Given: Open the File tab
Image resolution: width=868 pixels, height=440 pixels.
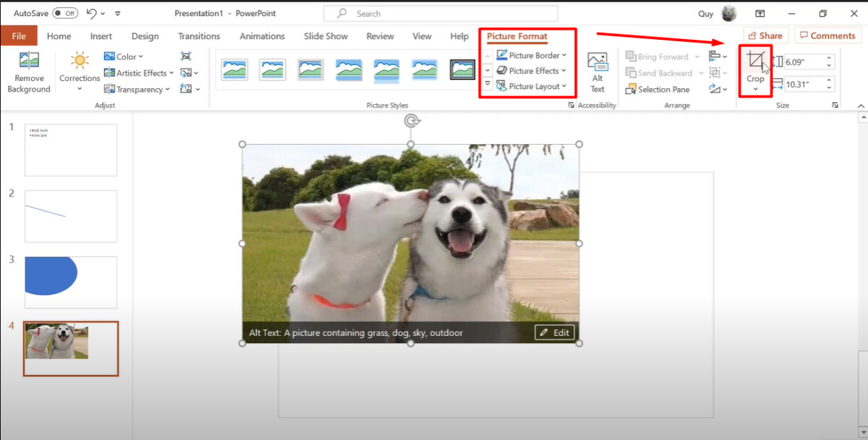Looking at the screenshot, I should [x=19, y=36].
